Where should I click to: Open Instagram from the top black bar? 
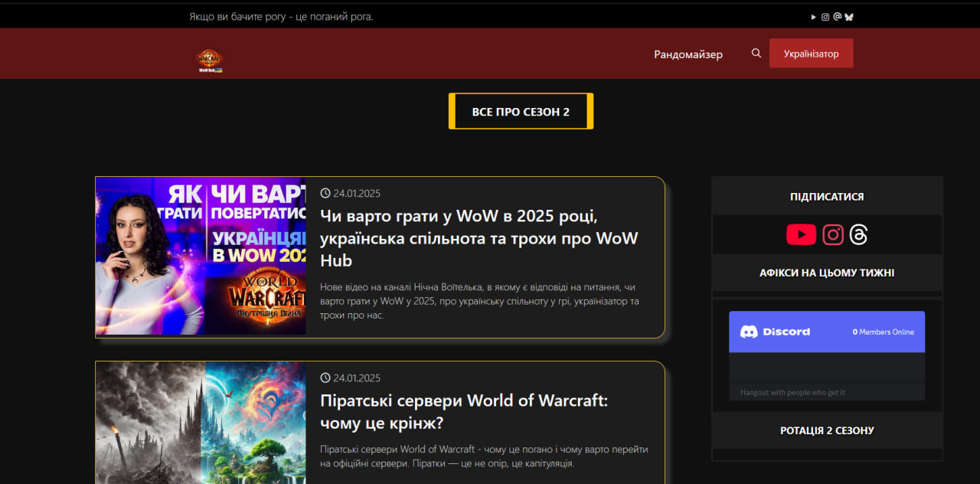pos(825,16)
